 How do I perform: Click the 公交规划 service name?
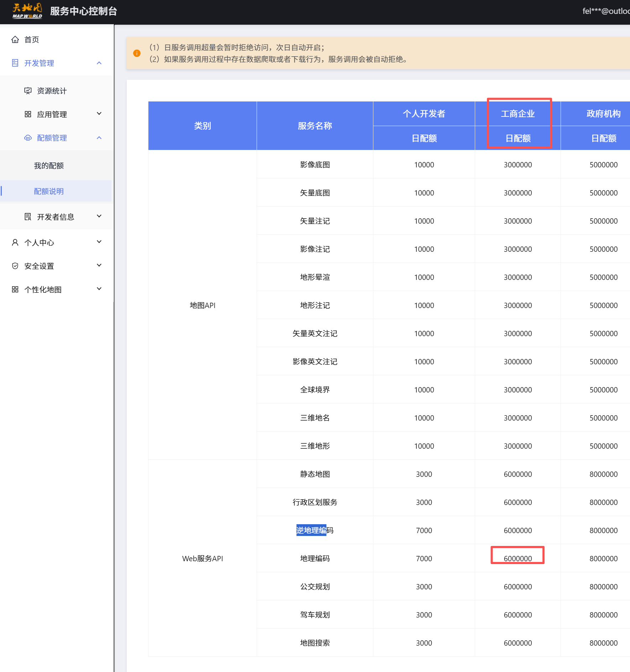[x=315, y=587]
